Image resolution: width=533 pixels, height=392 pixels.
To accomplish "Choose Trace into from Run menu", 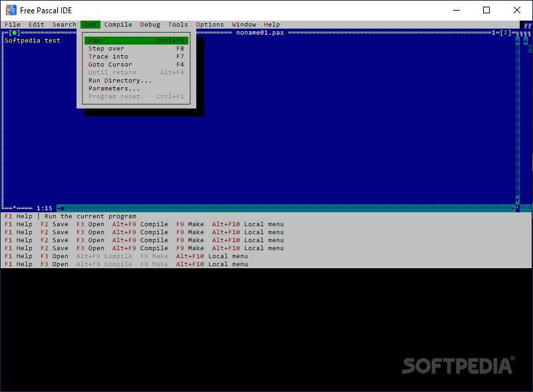I will (x=136, y=57).
